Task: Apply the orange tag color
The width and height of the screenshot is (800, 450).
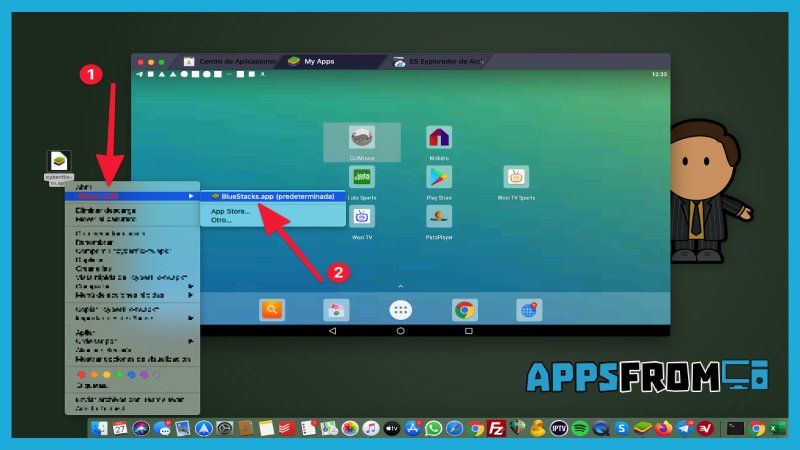Action: click(x=94, y=374)
